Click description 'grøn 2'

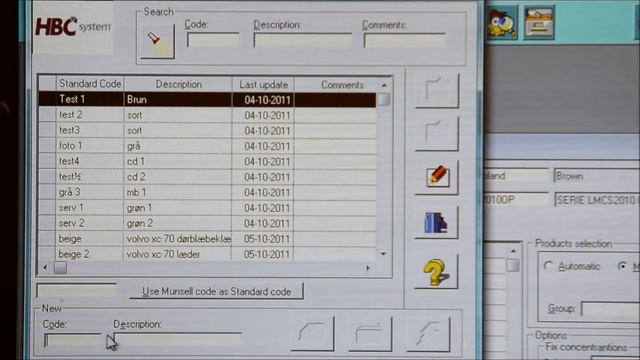tap(140, 223)
